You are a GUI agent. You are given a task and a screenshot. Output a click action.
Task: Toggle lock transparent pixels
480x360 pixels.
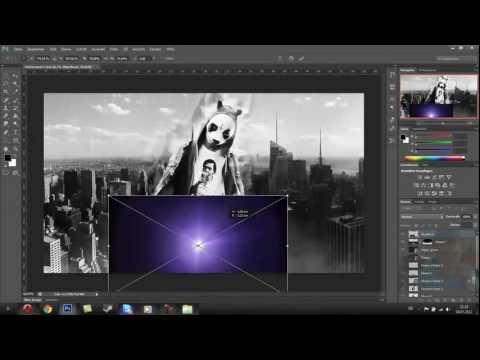pyautogui.click(x=416, y=225)
